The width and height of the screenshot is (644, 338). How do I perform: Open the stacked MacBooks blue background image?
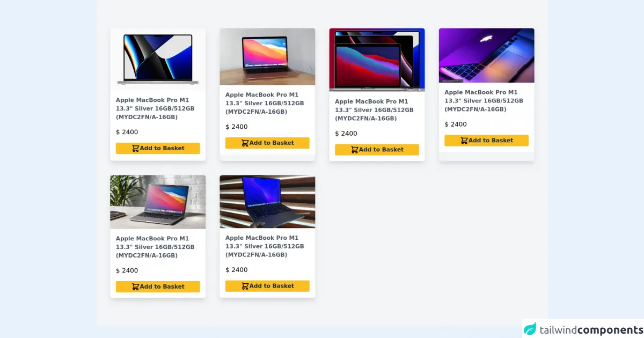[x=377, y=60]
